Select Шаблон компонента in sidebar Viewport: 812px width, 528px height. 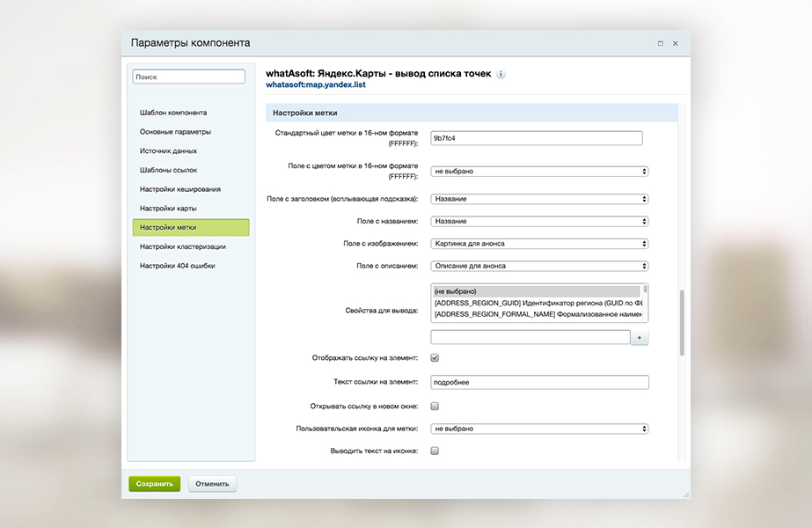coord(173,113)
